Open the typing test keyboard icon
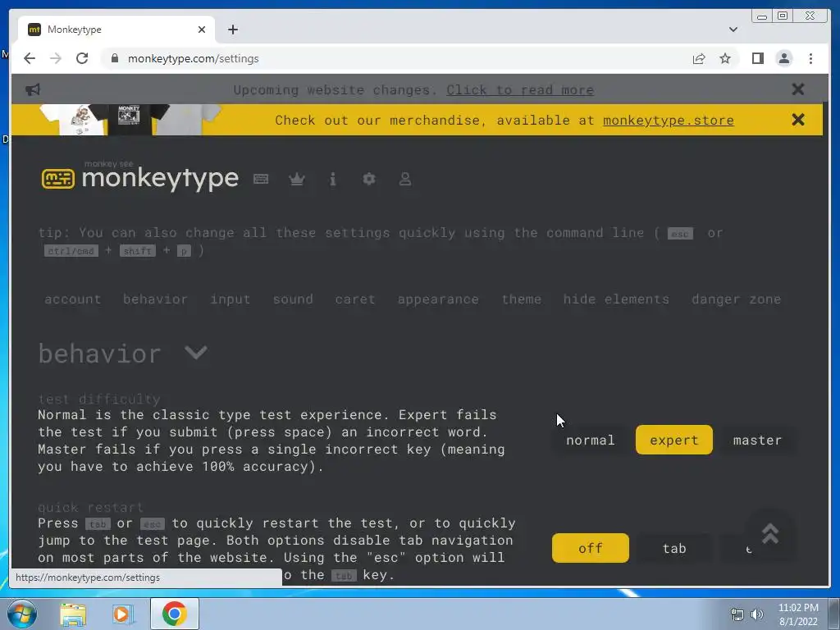The width and height of the screenshot is (840, 630). coord(261,179)
